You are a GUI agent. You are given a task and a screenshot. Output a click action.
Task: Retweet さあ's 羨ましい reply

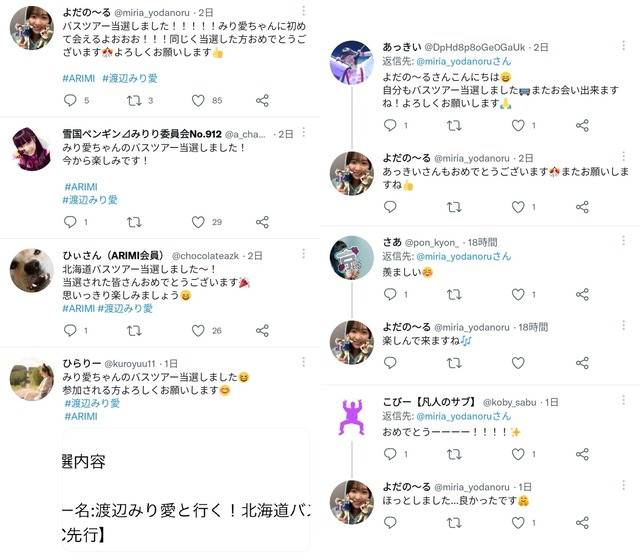454,294
